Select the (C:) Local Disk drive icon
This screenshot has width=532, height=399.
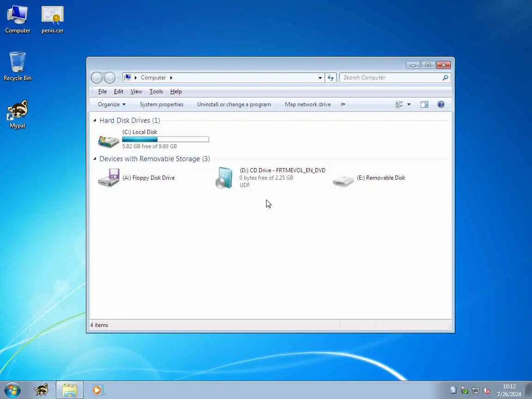coord(109,141)
